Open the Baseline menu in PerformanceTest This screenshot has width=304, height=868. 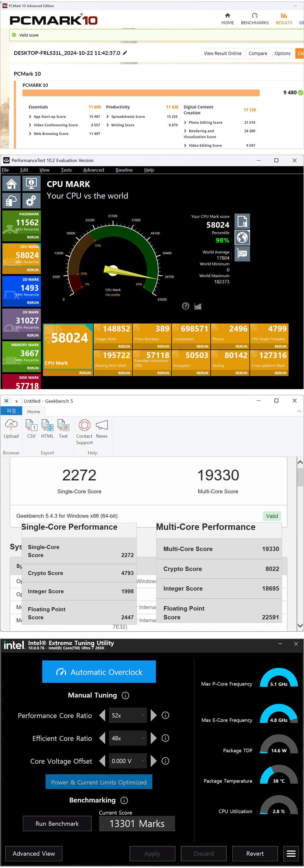pyautogui.click(x=124, y=170)
